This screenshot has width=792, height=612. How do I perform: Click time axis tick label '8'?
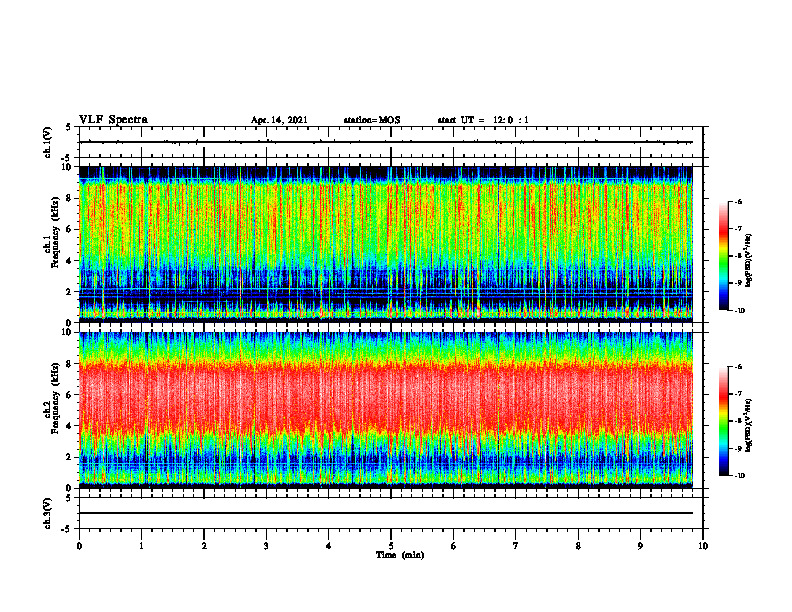(578, 546)
